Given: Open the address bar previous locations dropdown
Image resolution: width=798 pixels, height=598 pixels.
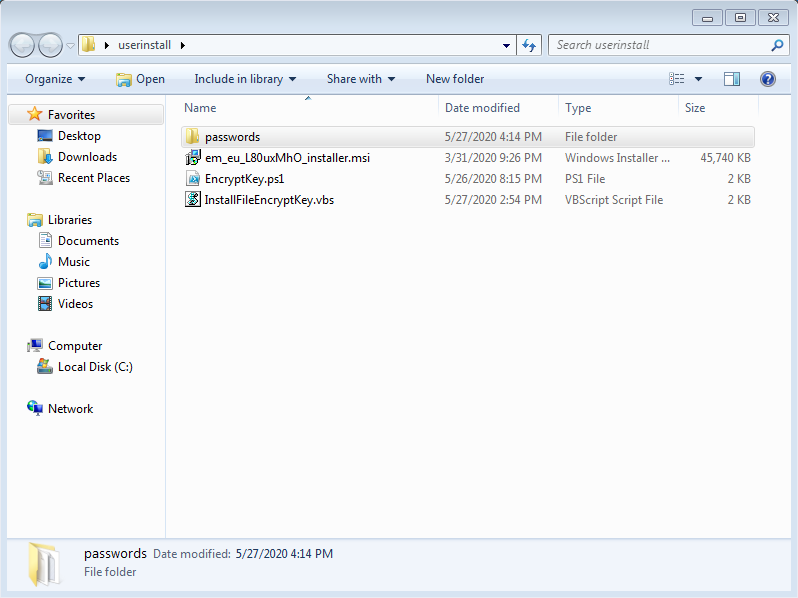Looking at the screenshot, I should pos(506,45).
